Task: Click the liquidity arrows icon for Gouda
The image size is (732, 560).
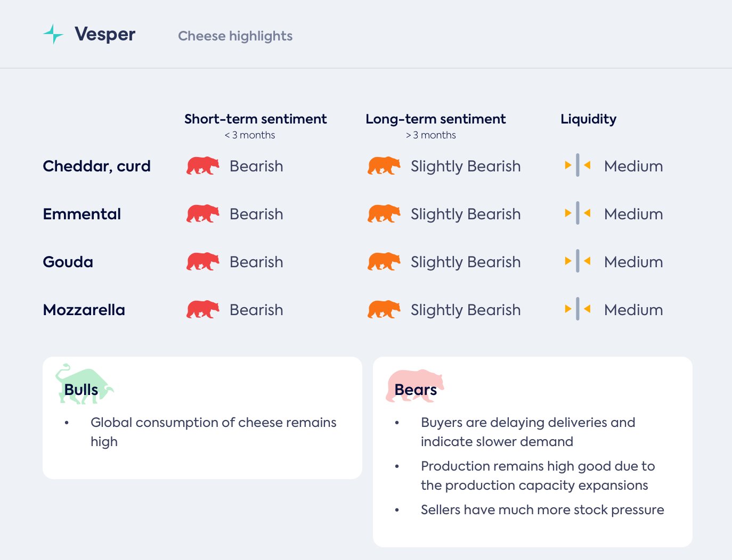Action: tap(578, 261)
